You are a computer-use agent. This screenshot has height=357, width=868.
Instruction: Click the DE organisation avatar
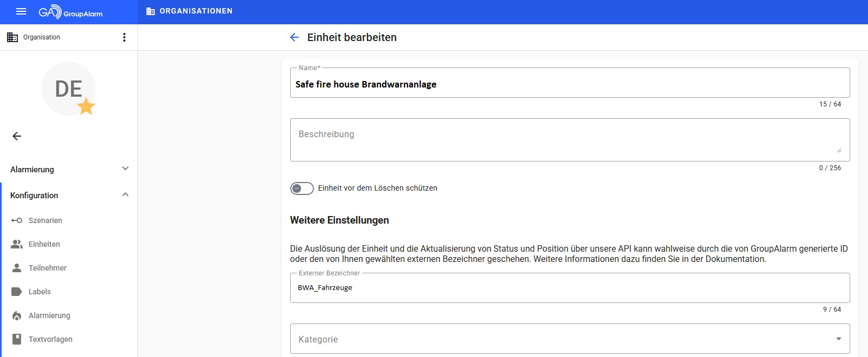tap(69, 89)
